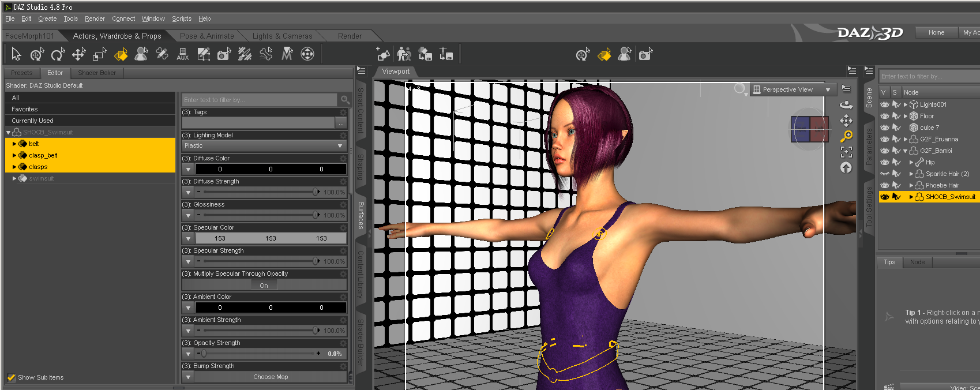Click the create new primitive icon

383,54
